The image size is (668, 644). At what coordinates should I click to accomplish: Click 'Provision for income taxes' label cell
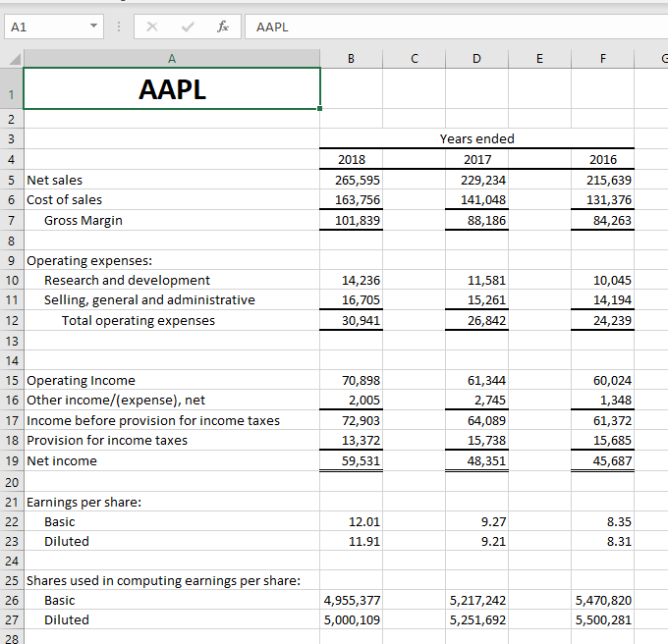172,440
